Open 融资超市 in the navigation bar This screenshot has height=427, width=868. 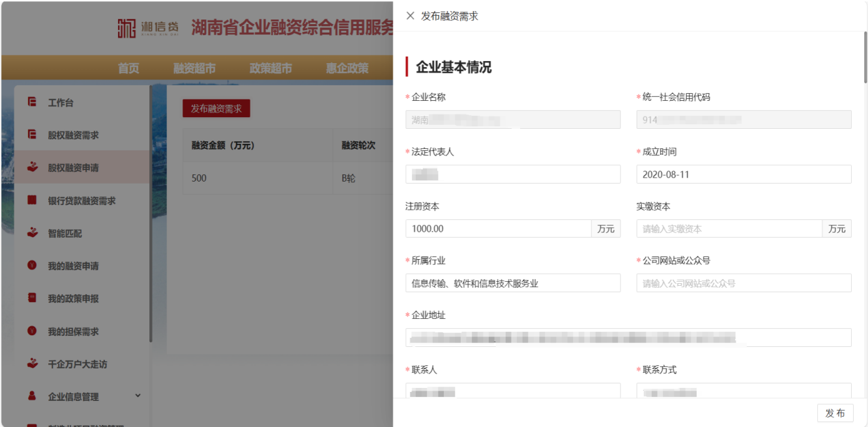click(194, 68)
